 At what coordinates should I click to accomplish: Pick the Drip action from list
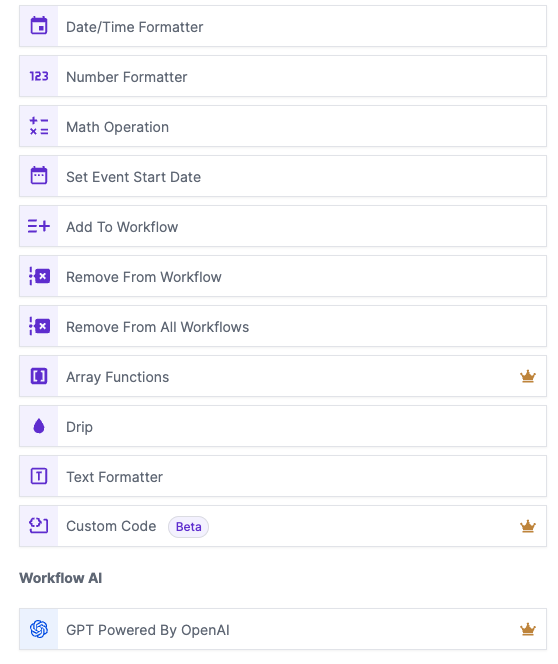[x=283, y=426]
